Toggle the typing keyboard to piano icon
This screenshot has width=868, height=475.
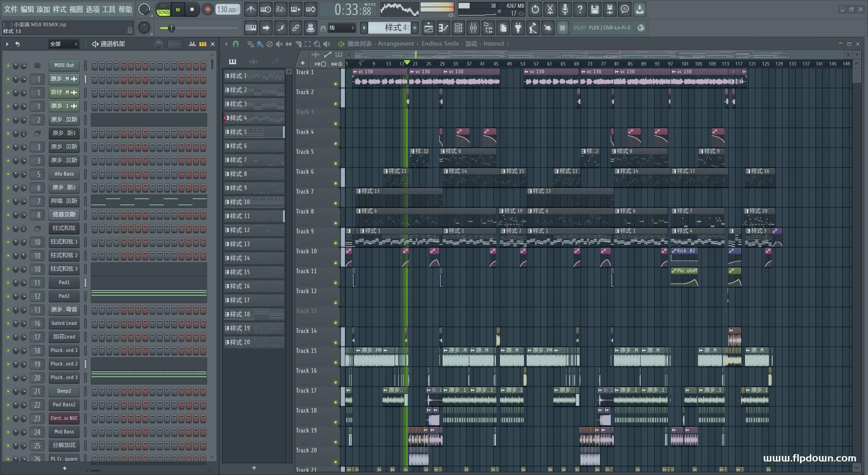[x=251, y=28]
